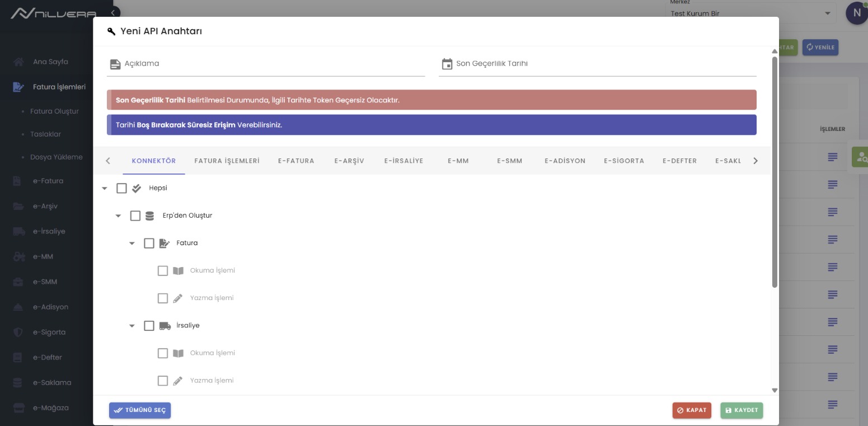Click the dialog's vertical scrollbar

tap(775, 168)
